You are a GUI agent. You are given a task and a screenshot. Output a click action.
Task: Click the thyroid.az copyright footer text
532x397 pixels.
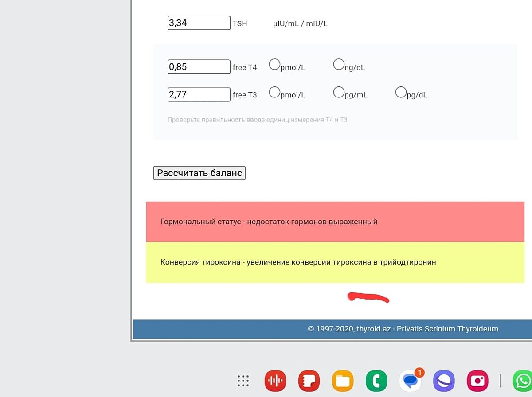[x=403, y=329]
